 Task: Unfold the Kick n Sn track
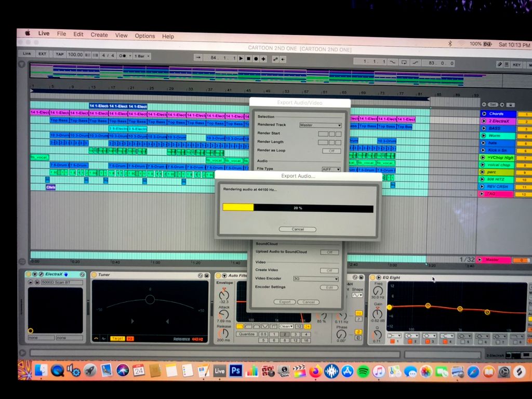484,150
